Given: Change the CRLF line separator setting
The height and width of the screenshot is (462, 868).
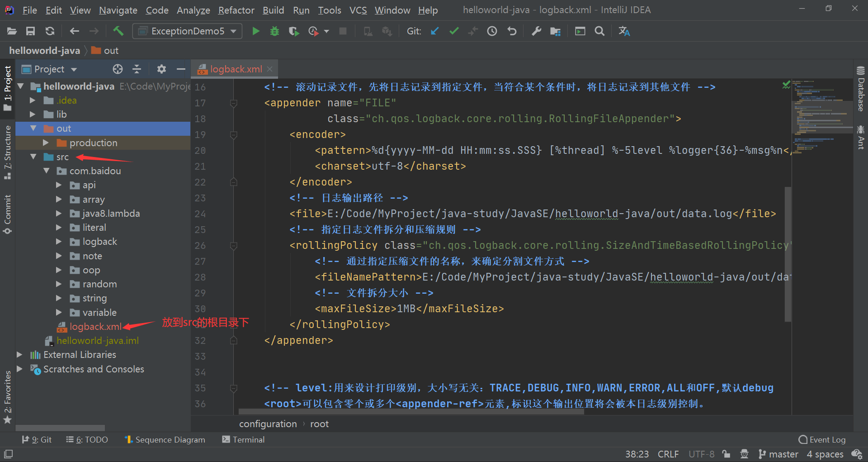Looking at the screenshot, I should 668,454.
